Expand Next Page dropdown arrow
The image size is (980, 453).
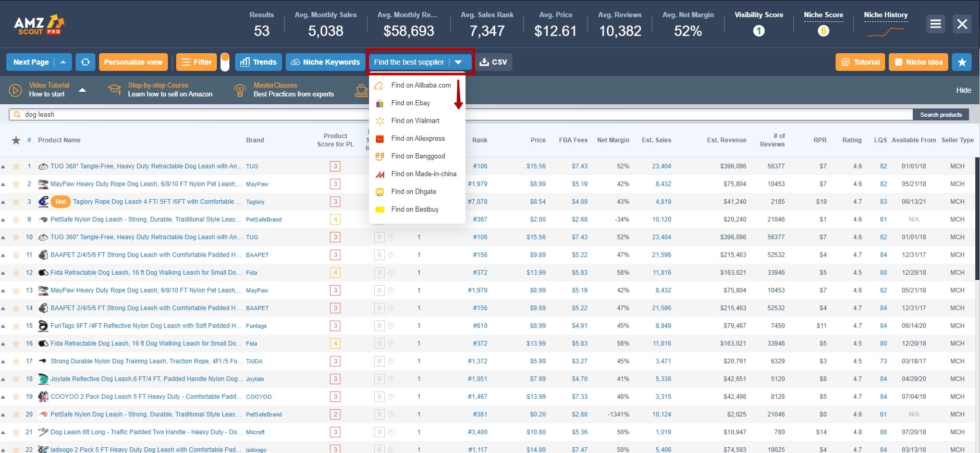pyautogui.click(x=63, y=62)
